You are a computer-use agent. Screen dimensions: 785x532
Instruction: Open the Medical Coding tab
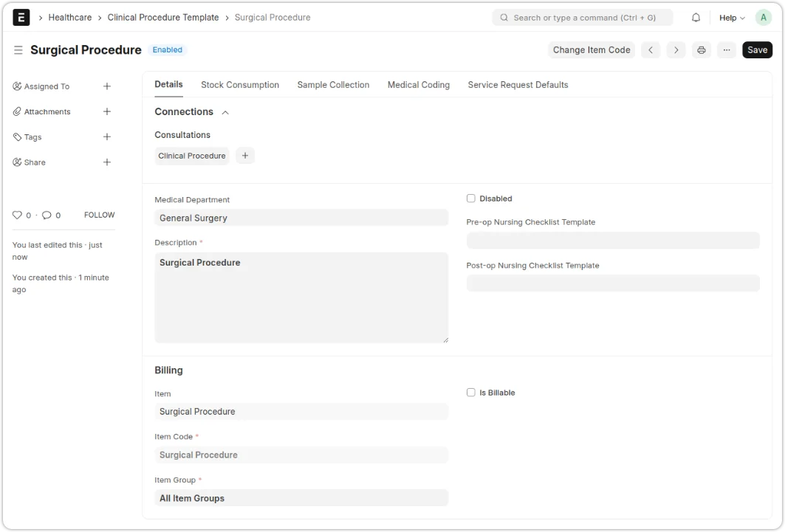pyautogui.click(x=419, y=85)
